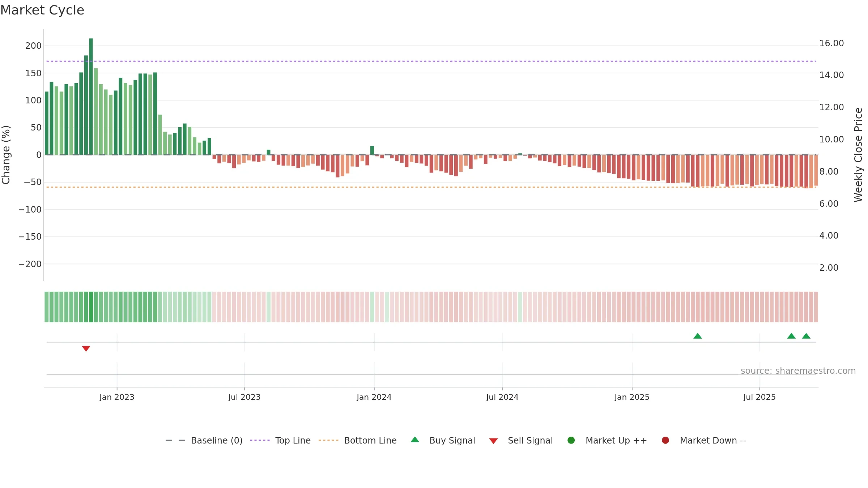Click the Jul 2023 axis label
Image resolution: width=868 pixels, height=488 pixels.
coord(244,397)
